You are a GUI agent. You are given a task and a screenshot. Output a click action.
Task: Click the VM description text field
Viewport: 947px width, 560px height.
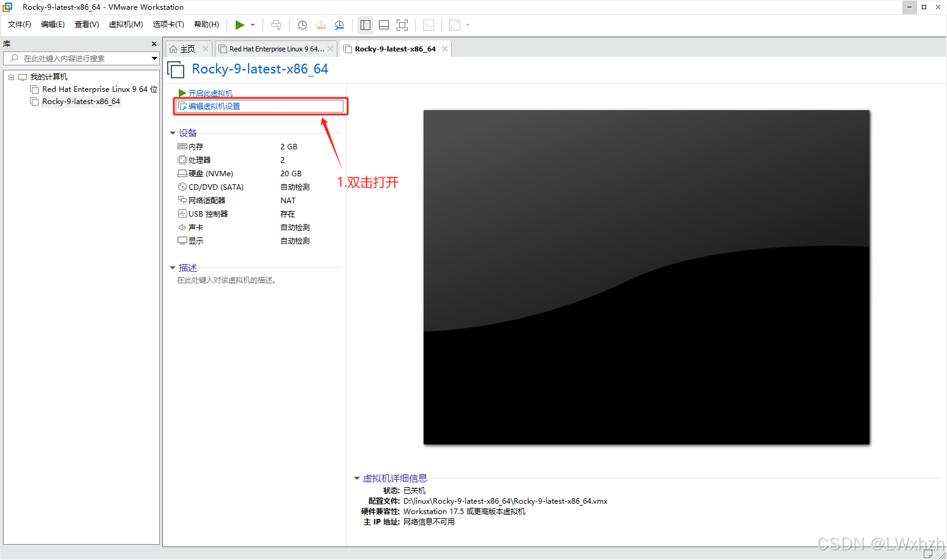pyautogui.click(x=227, y=280)
